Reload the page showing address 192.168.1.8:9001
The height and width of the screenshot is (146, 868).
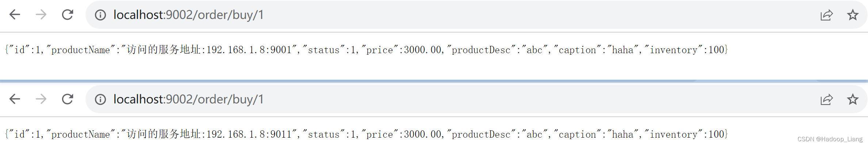68,15
